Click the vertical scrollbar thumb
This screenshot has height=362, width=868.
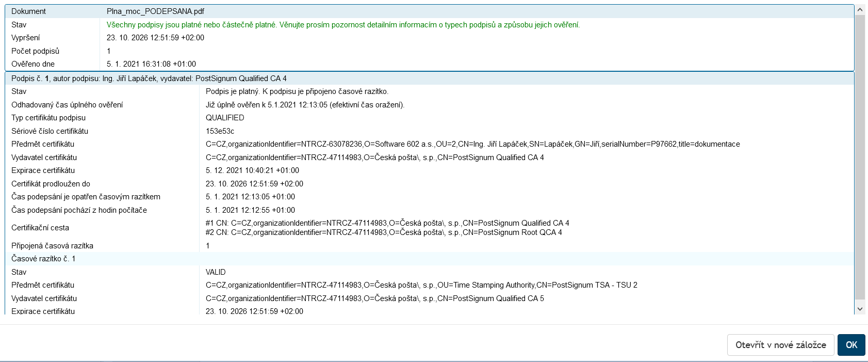coord(860,155)
